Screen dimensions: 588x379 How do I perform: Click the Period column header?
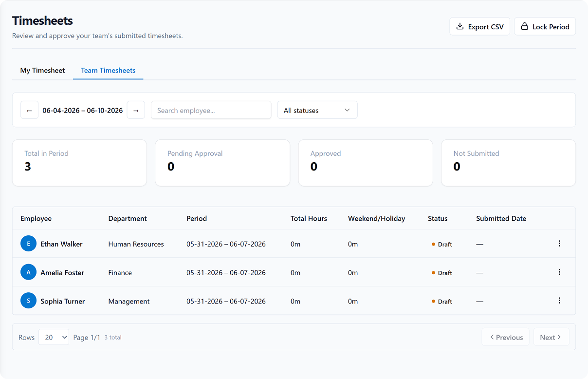(197, 218)
